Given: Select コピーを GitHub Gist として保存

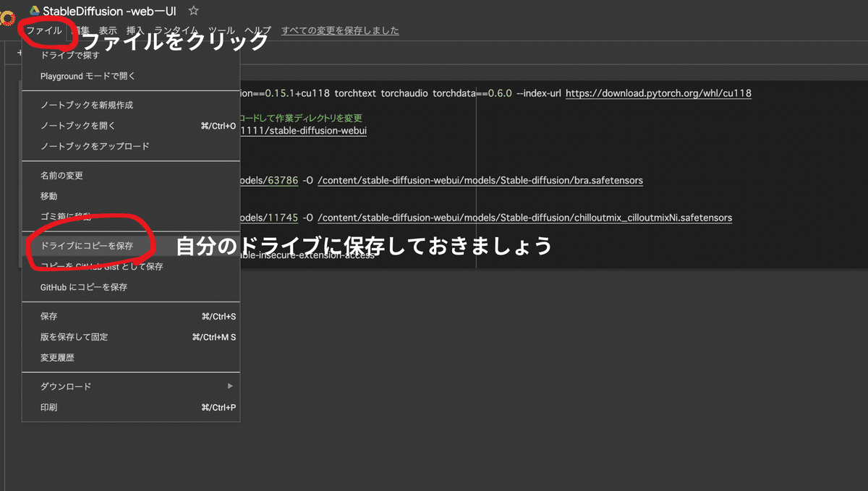Looking at the screenshot, I should [130, 266].
